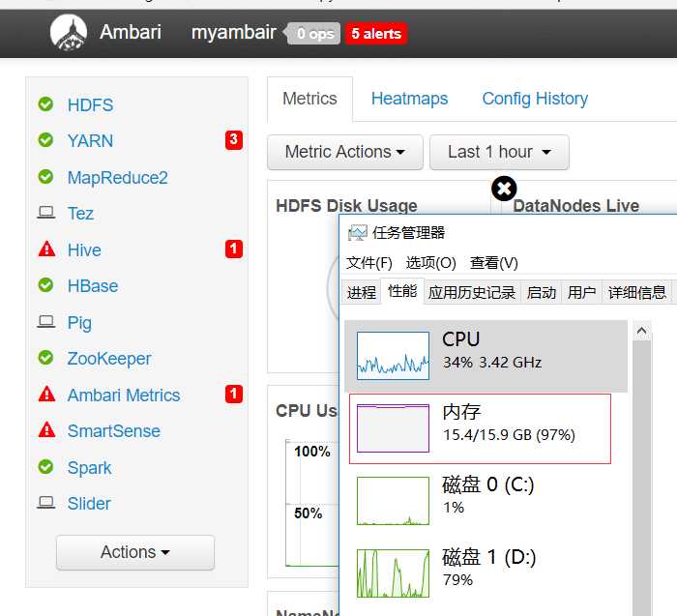677x616 pixels.
Task: Click the '79%' Disk 1 usage value
Action: click(457, 580)
